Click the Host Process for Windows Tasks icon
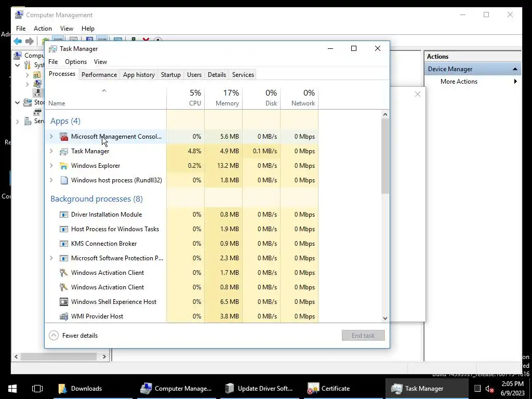 coord(64,229)
